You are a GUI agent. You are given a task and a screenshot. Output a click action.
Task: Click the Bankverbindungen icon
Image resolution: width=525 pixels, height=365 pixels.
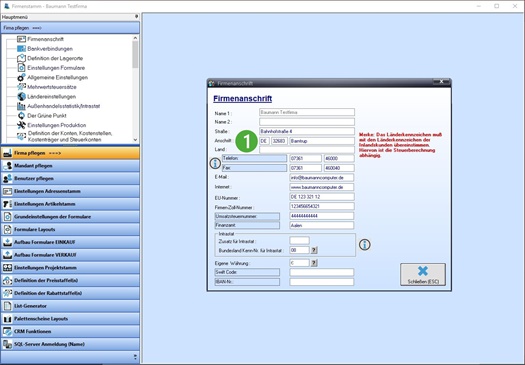[21, 49]
